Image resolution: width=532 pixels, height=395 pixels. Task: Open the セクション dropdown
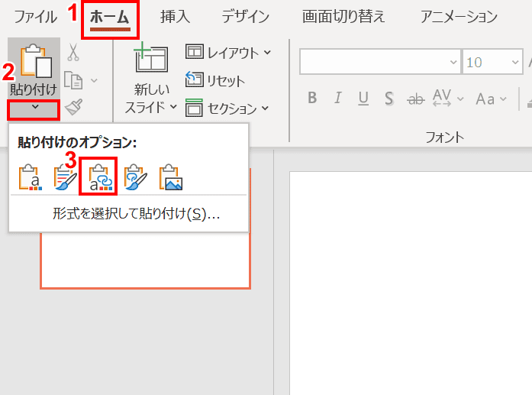pyautogui.click(x=227, y=108)
